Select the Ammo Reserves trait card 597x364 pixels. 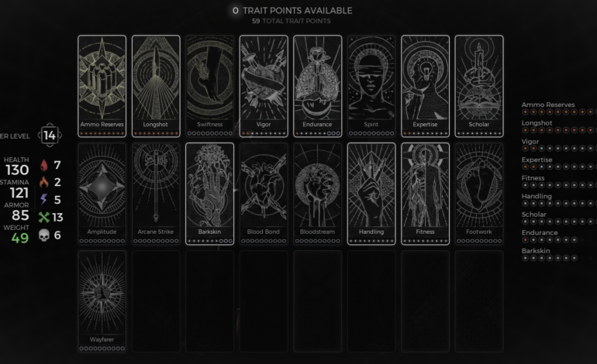point(102,86)
